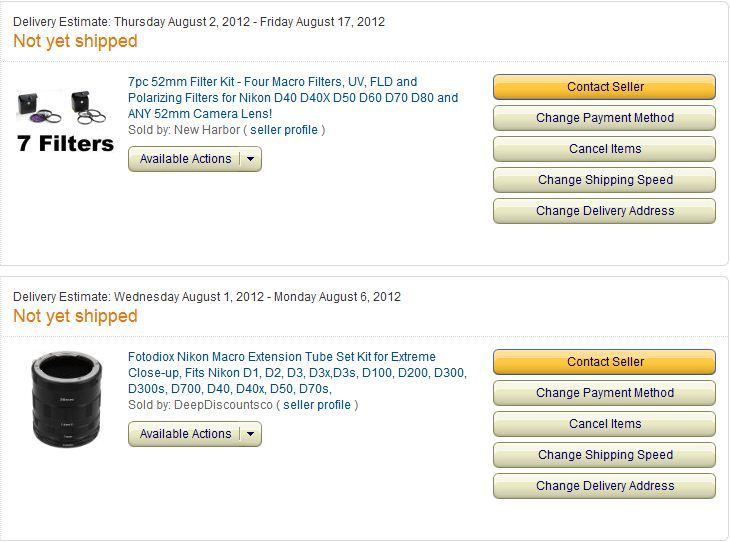730x542 pixels.
Task: Expand Available Actions for the extension tube
Action: 185,434
